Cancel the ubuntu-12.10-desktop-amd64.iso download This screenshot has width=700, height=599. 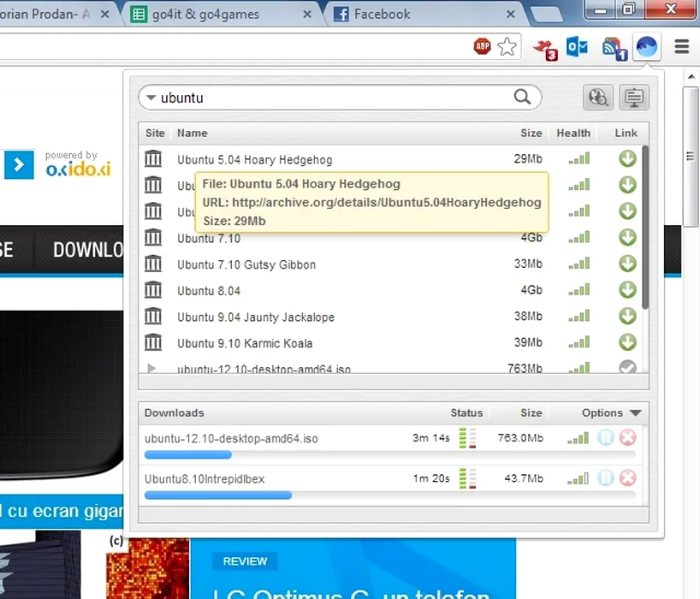pos(627,437)
